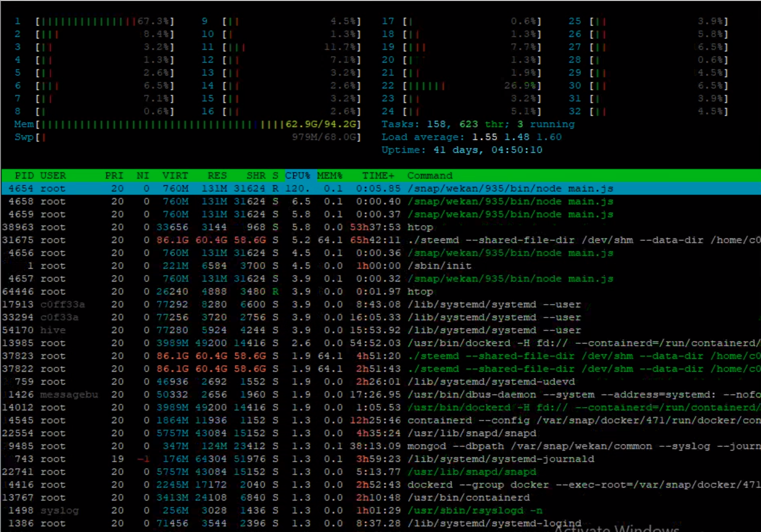Select htop process row PID 38963

coord(381,227)
